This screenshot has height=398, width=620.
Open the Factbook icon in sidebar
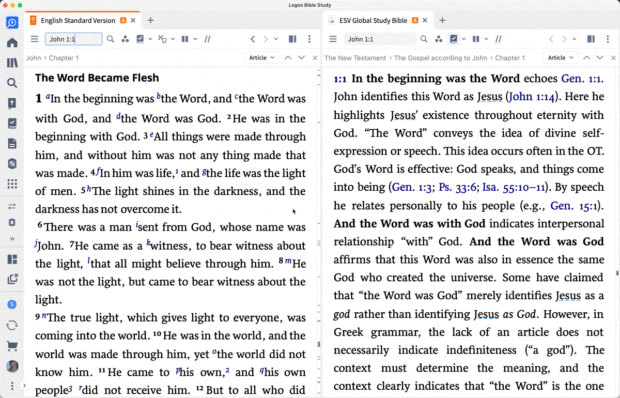pyautogui.click(x=12, y=164)
